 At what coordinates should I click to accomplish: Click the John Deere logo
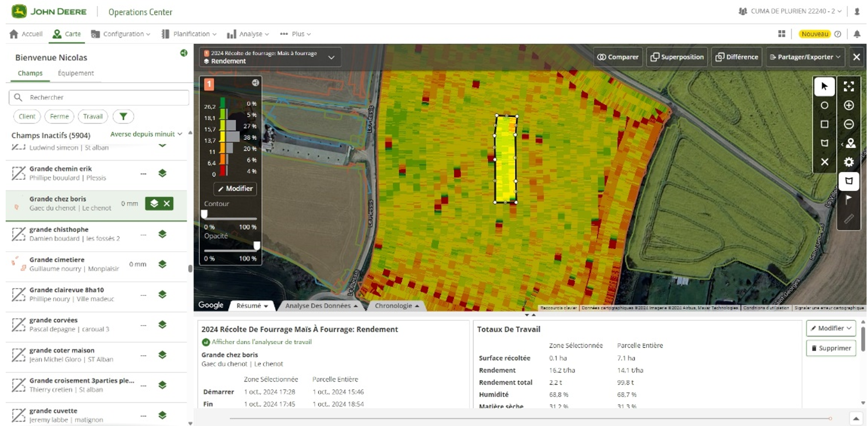point(49,12)
